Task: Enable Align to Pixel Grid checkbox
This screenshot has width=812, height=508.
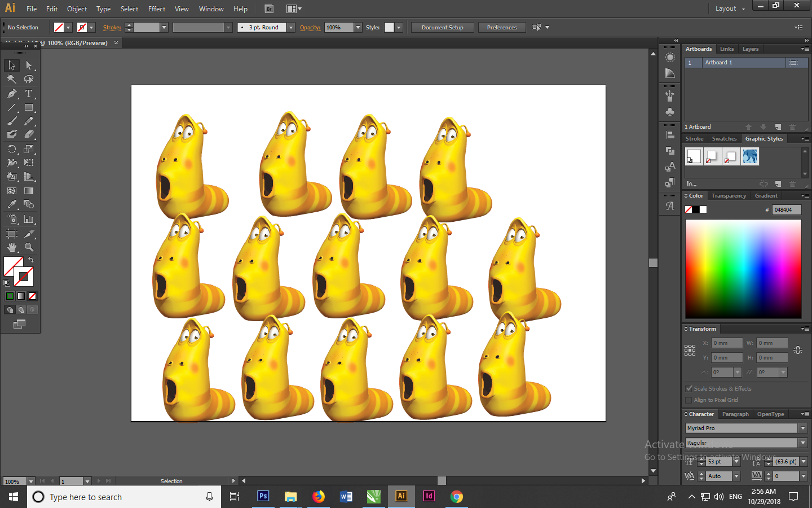Action: [x=689, y=400]
